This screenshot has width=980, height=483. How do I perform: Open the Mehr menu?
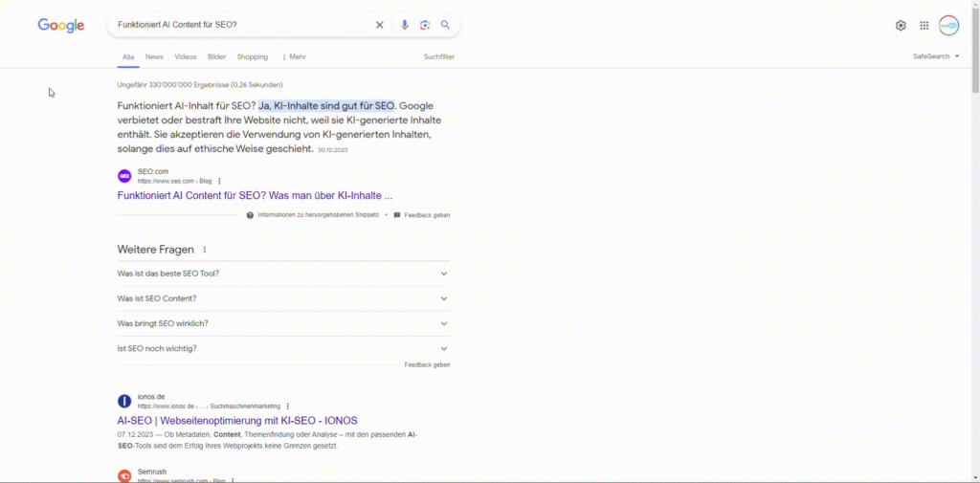click(x=294, y=57)
